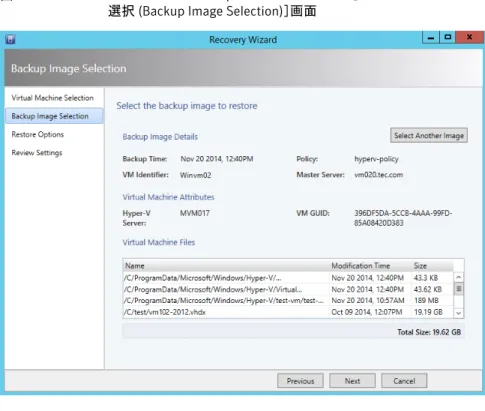Click the 43.3 KB size cell
The width and height of the screenshot is (485, 411).
click(x=426, y=278)
